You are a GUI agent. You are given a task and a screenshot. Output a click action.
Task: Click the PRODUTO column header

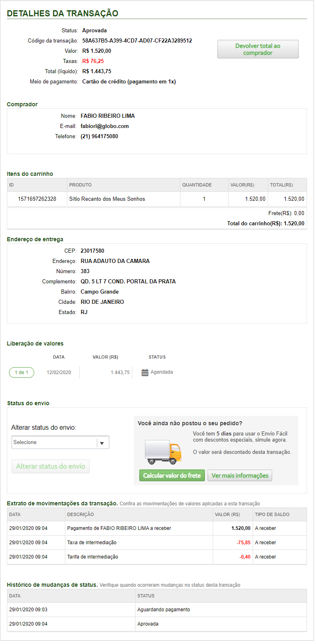pos(80,185)
